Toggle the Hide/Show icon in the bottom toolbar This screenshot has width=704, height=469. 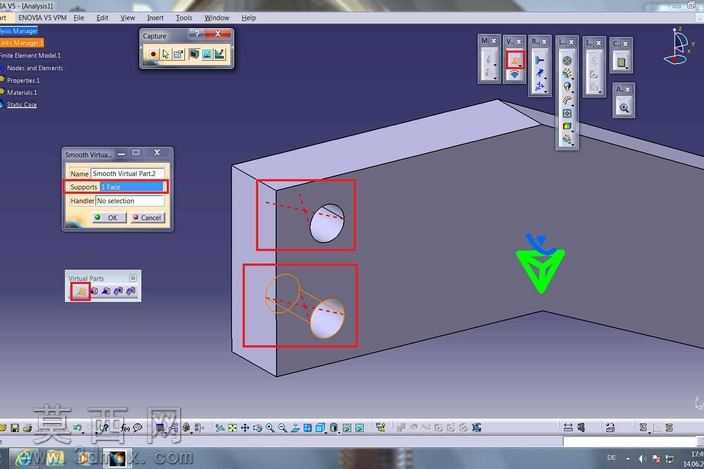(x=347, y=428)
